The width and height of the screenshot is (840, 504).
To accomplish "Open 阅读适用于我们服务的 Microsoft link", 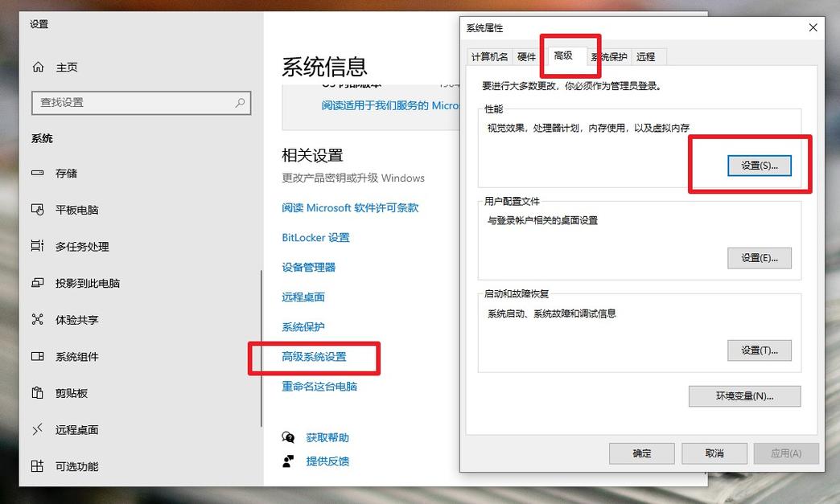I will tap(390, 105).
